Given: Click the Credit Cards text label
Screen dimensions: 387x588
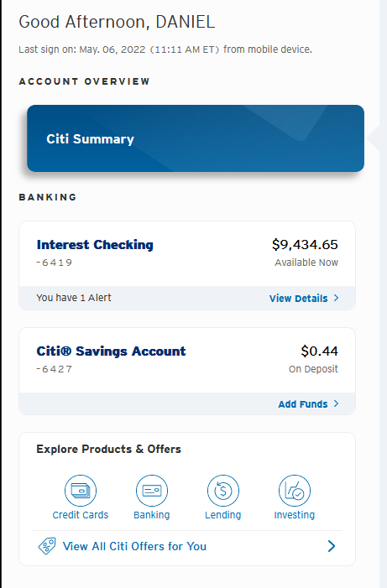Looking at the screenshot, I should (x=81, y=515).
